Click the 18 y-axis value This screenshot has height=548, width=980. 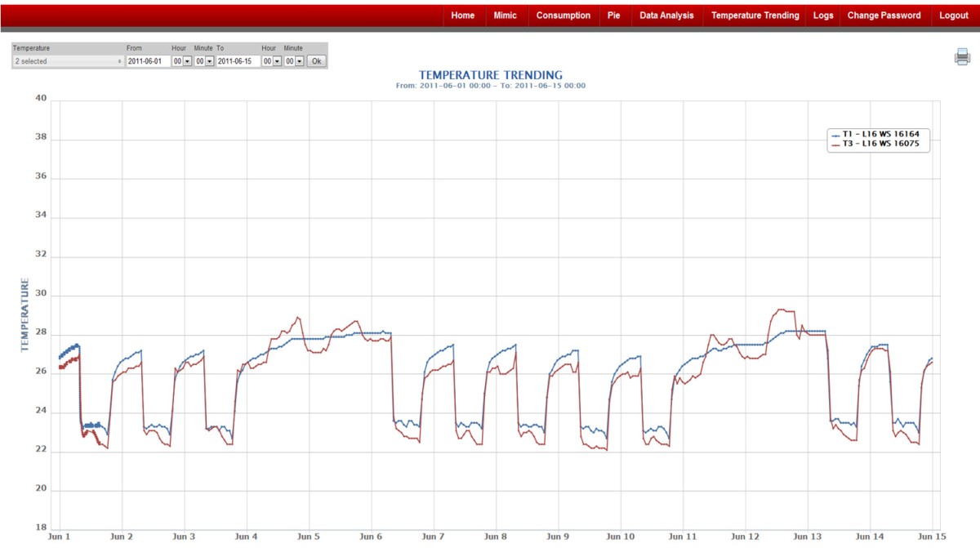pyautogui.click(x=42, y=528)
